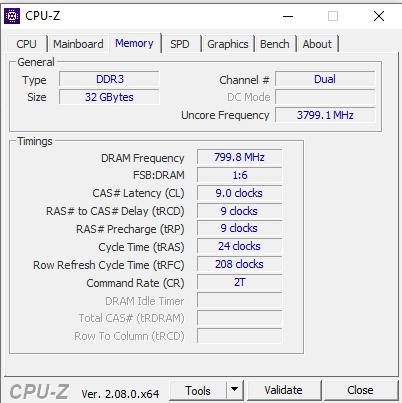Viewport: 402px width, 403px height.
Task: Click the DRAM Frequency value field
Action: tap(240, 157)
